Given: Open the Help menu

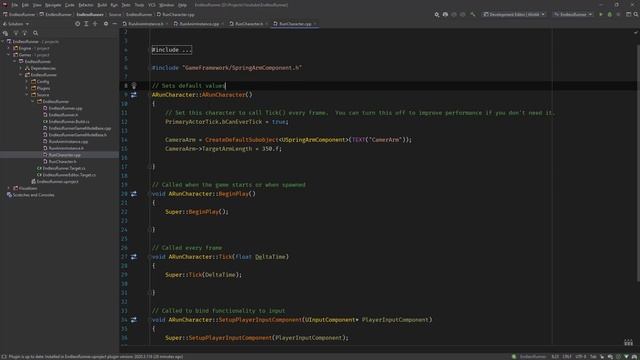Looking at the screenshot, I should click(x=182, y=5).
